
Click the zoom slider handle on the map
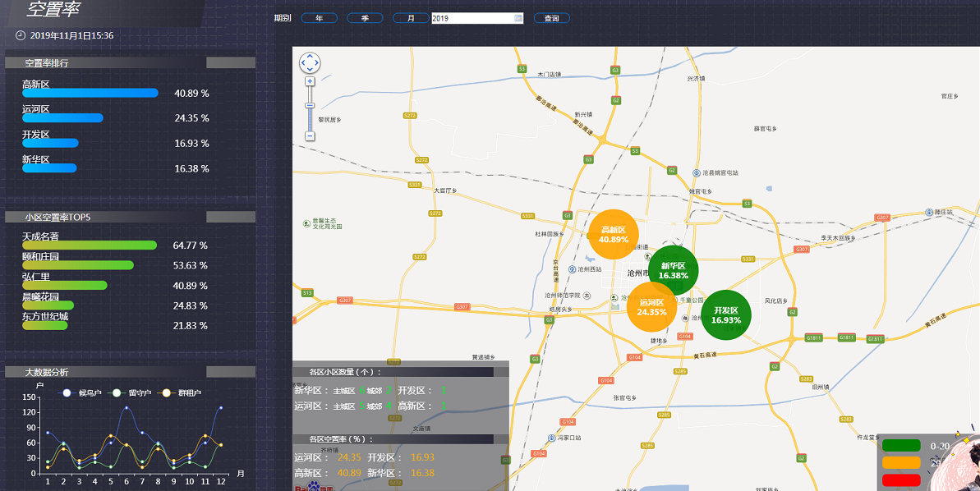(x=310, y=106)
